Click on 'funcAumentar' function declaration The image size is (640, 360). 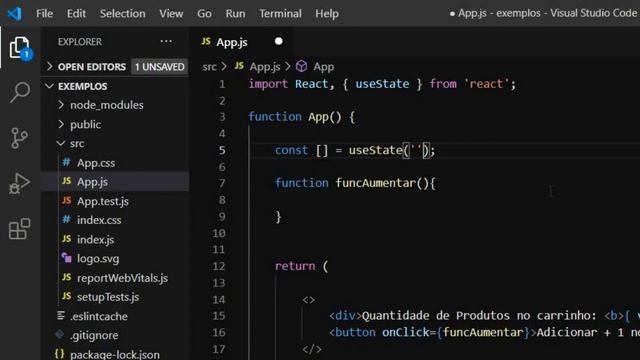pos(375,183)
